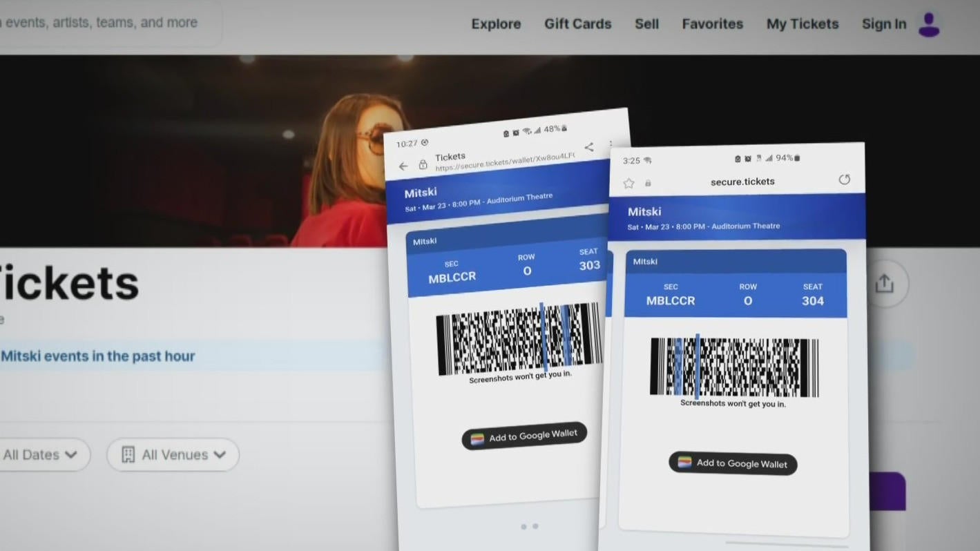Tap the refresh icon on the secure.tickets browser

tap(845, 180)
